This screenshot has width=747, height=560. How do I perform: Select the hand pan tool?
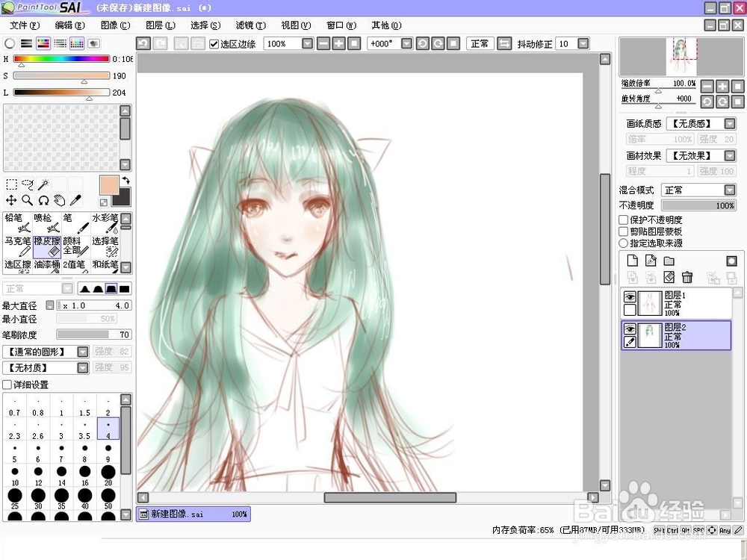[60, 200]
